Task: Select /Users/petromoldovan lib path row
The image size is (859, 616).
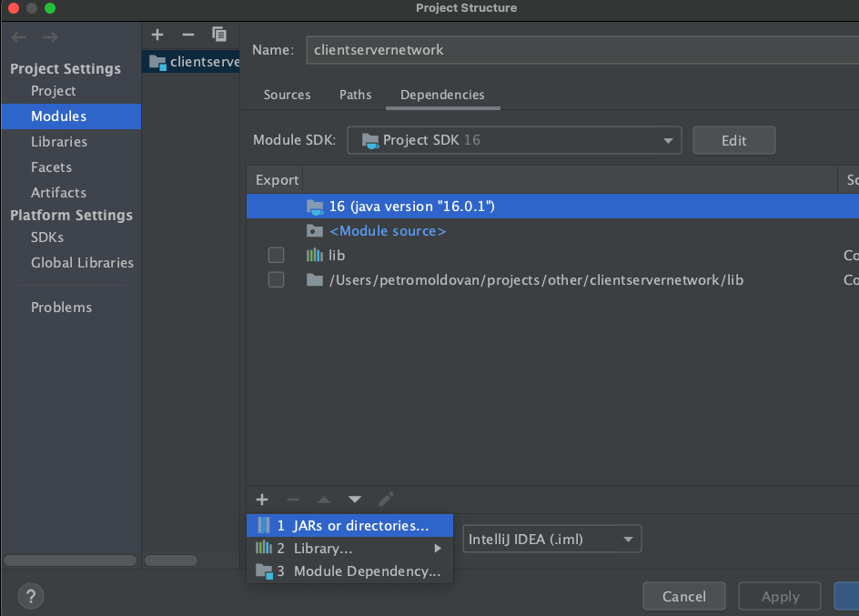Action: pyautogui.click(x=552, y=280)
